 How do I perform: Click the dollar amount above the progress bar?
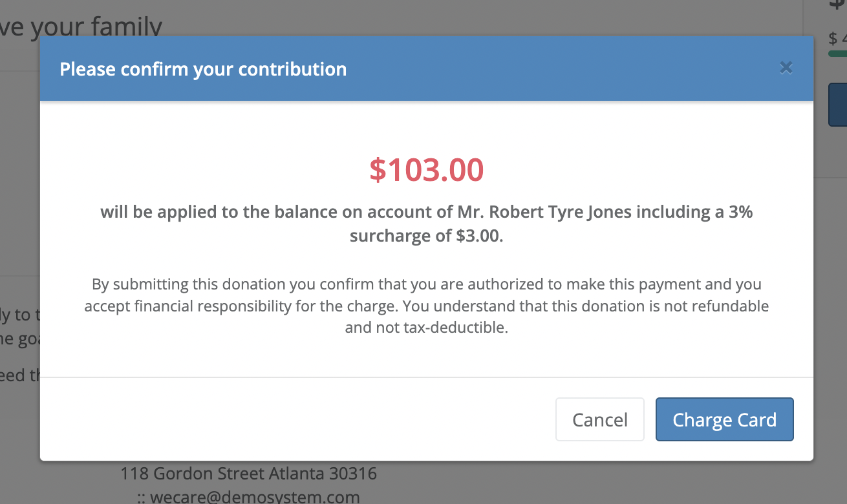[x=838, y=37]
